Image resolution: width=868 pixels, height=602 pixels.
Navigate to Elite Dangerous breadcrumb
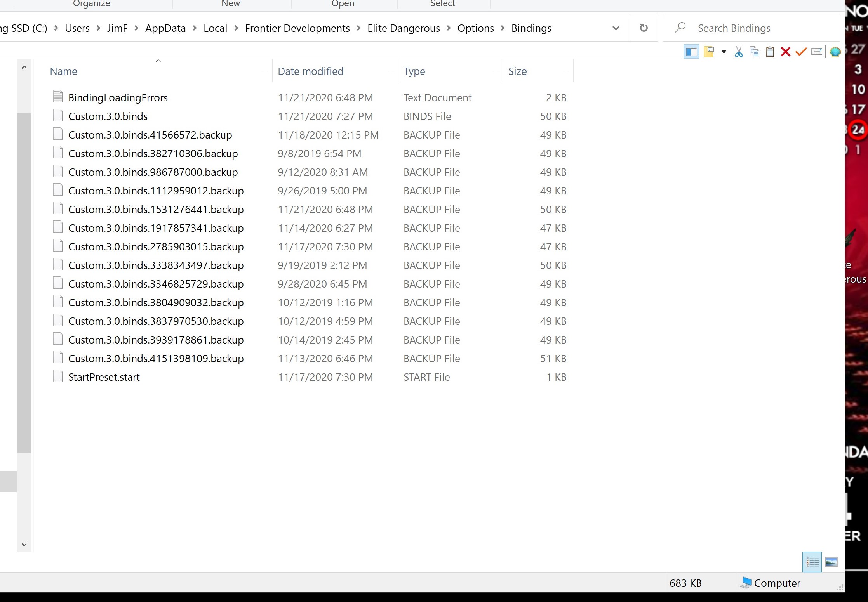coord(404,28)
